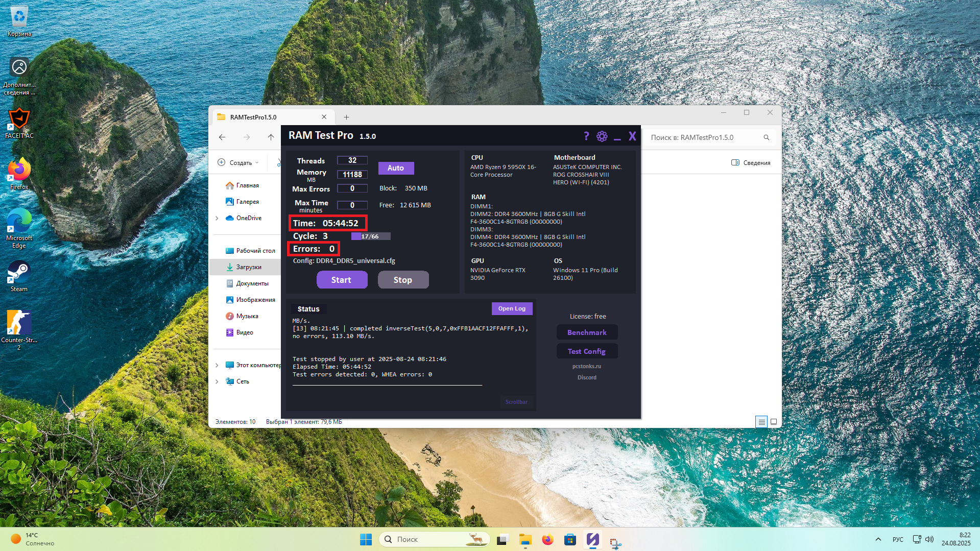Click the cycle progress bar 17/66
The height and width of the screenshot is (551, 980).
point(371,236)
